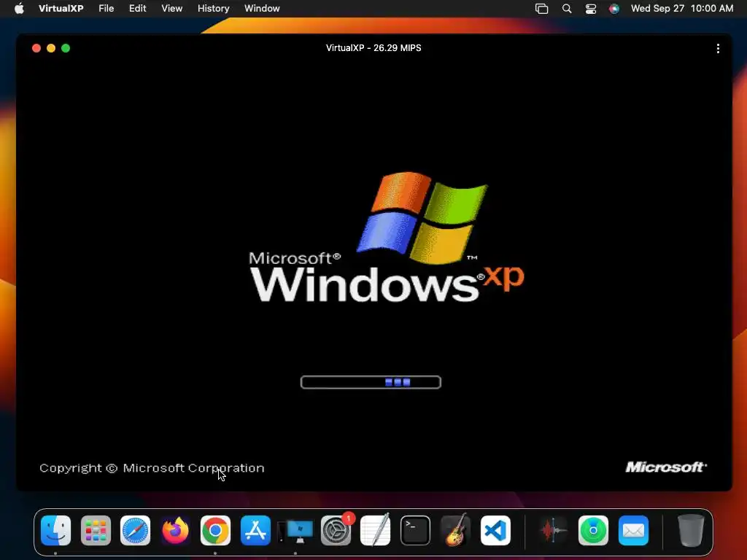Open the History menu

[x=214, y=9]
